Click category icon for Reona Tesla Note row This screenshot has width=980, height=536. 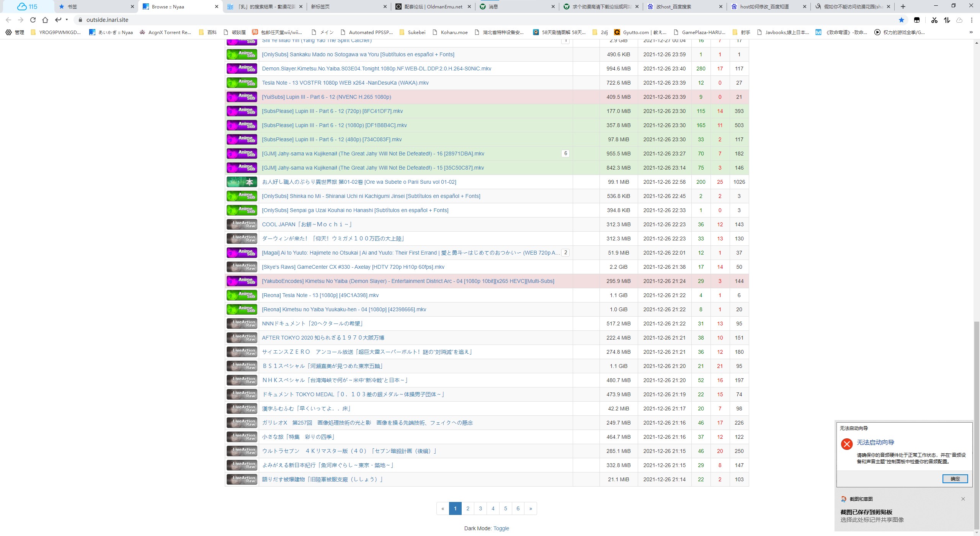[242, 295]
